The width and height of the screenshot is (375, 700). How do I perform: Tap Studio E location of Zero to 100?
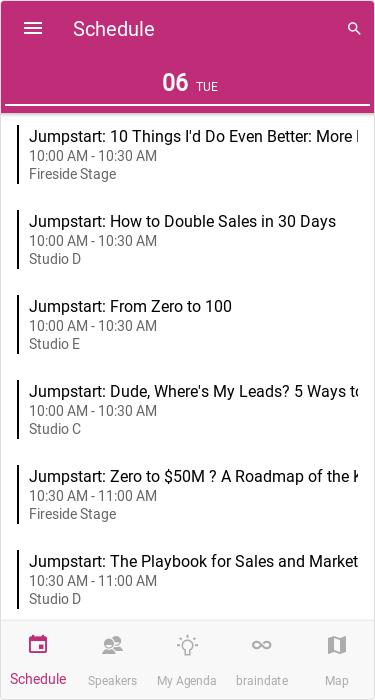point(54,344)
